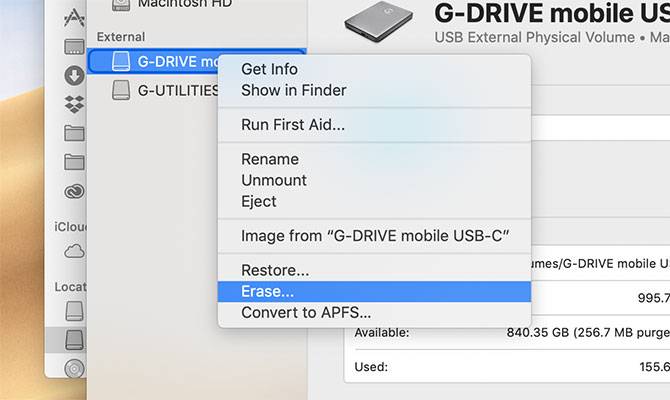The image size is (670, 400).
Task: Open iCloud Drive cloud icon
Action: [74, 251]
